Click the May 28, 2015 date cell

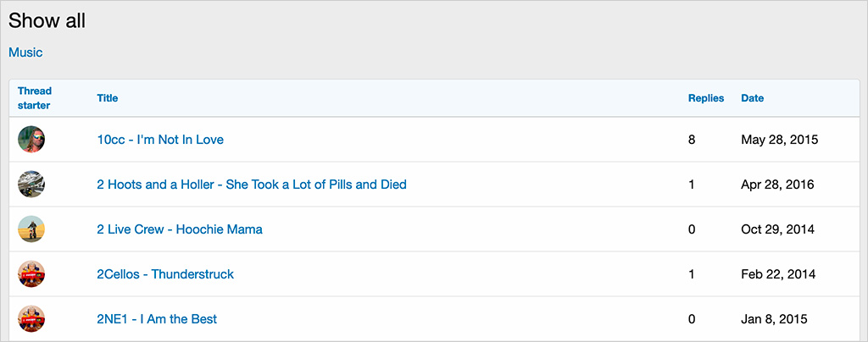point(780,140)
